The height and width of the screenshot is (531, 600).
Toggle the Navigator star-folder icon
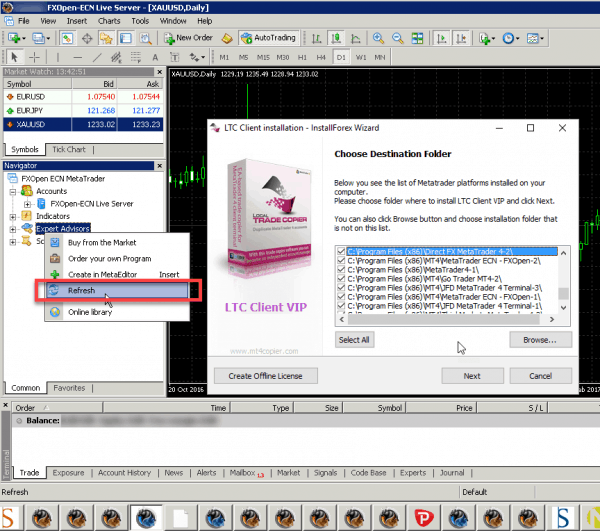point(106,38)
